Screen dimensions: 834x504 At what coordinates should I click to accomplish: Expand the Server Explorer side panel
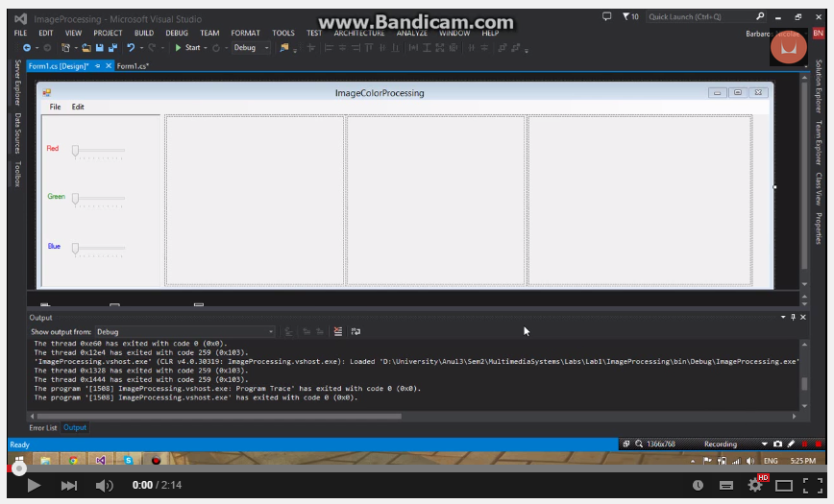point(17,83)
